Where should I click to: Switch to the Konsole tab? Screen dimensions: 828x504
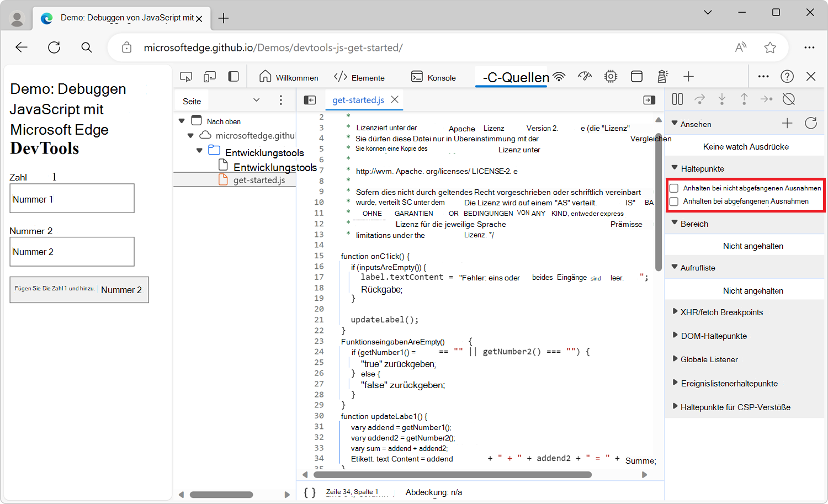tap(434, 77)
